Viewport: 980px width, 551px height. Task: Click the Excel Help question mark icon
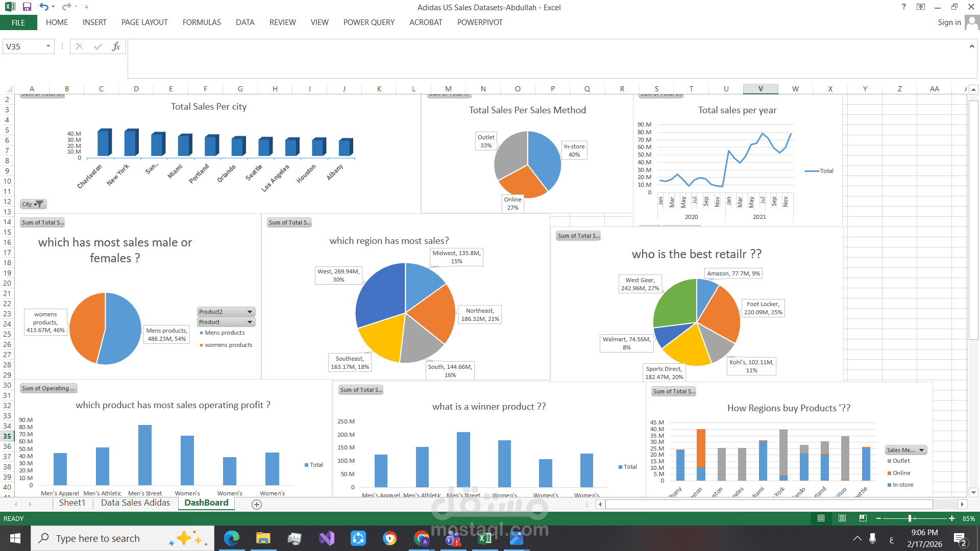[x=904, y=7]
